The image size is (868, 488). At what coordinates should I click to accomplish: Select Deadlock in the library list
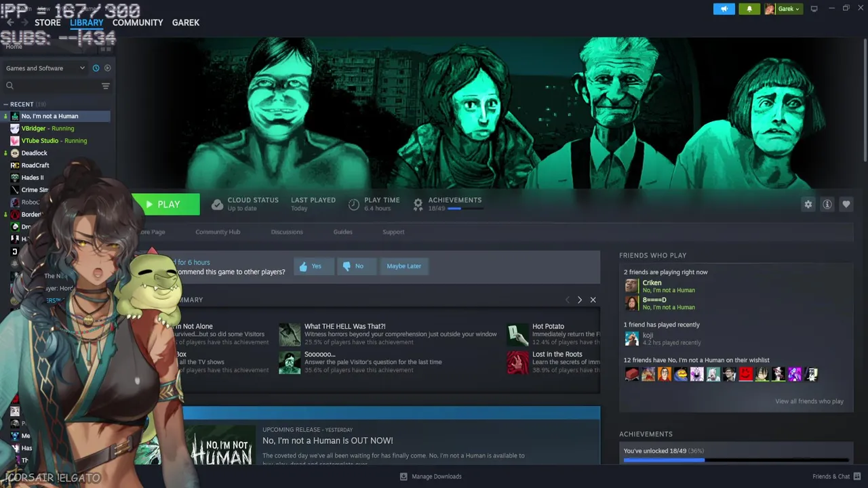pos(34,152)
